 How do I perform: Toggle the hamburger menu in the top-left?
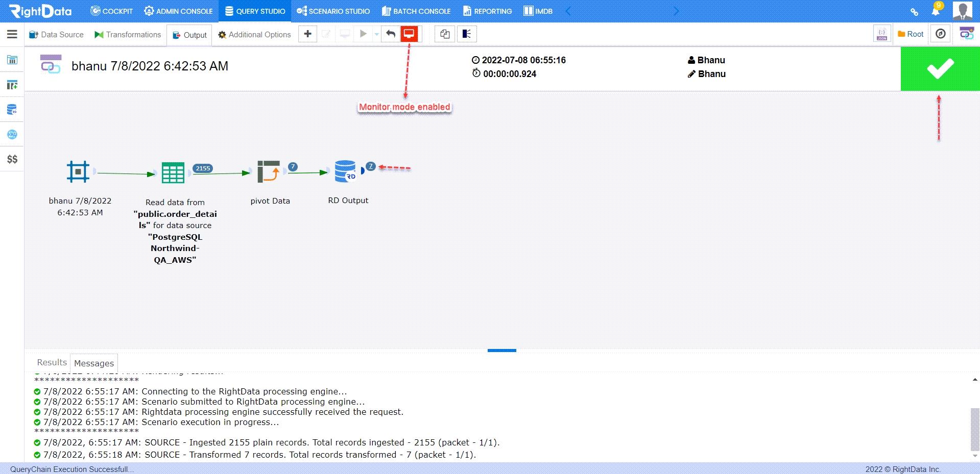point(11,34)
